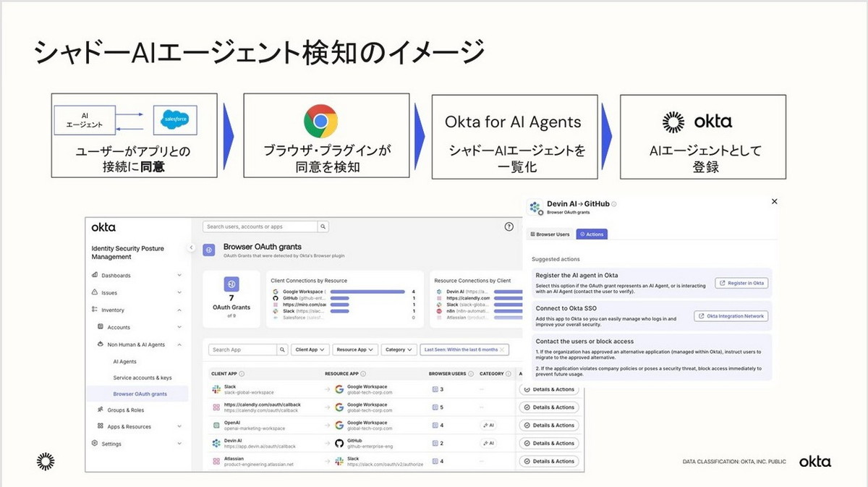Switch to the Browser Users tab
Screen dimensions: 868x487
[550, 234]
